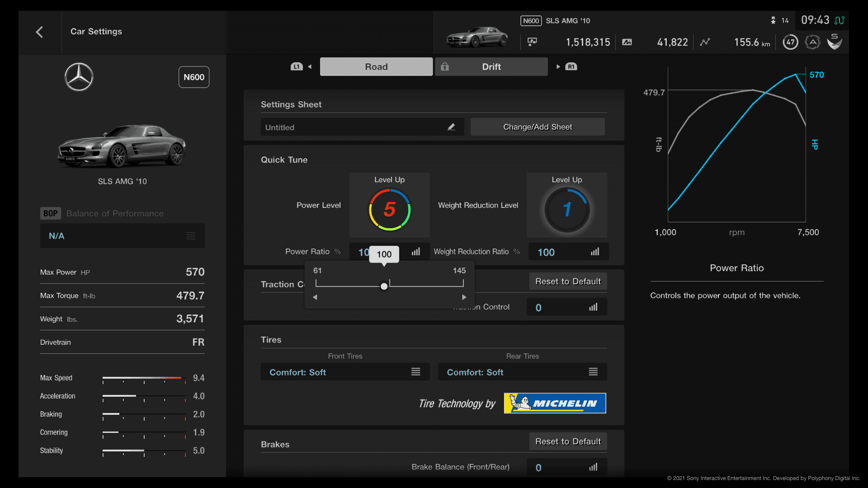Click the 1,518,315 credits amount
Viewport: 868px width, 488px height.
click(x=588, y=42)
